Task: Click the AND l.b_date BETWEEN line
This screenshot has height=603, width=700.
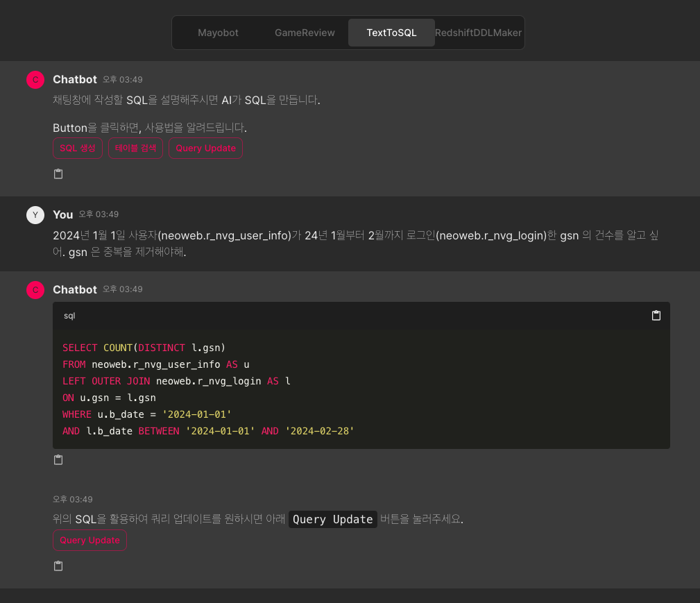Action: point(208,431)
